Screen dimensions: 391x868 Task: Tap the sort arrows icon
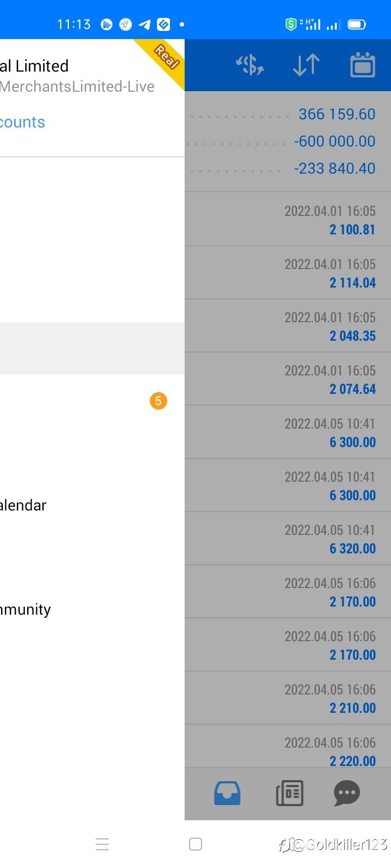tap(306, 65)
